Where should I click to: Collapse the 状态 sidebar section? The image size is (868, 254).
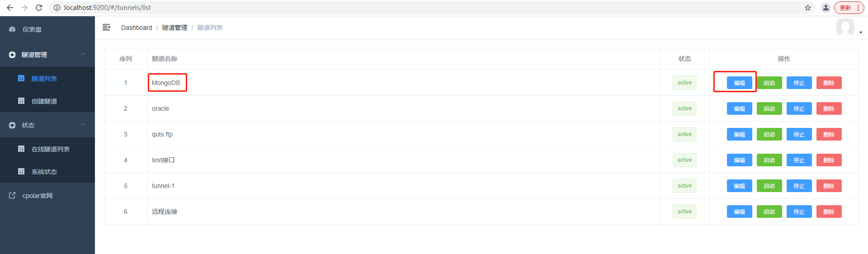[x=83, y=125]
